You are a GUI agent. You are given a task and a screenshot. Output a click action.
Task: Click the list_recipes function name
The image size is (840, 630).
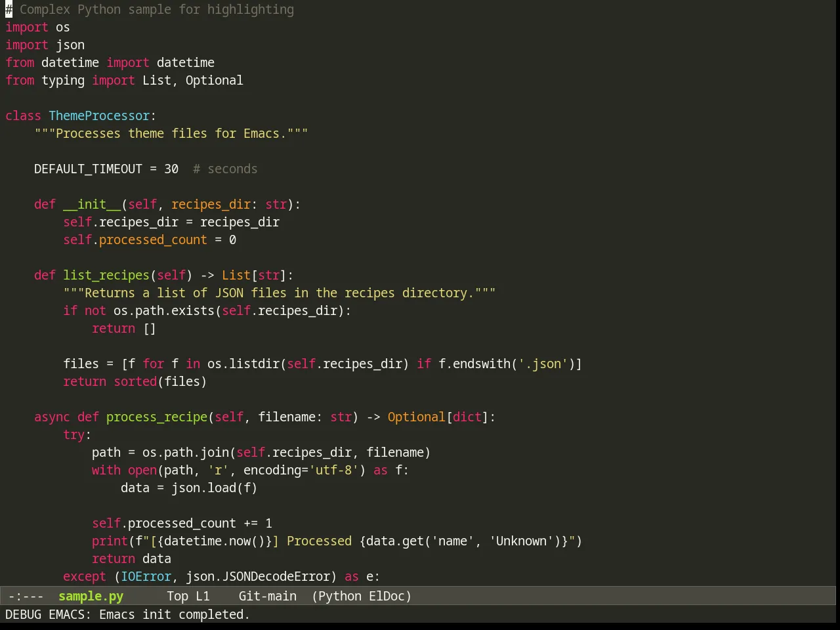pos(106,275)
